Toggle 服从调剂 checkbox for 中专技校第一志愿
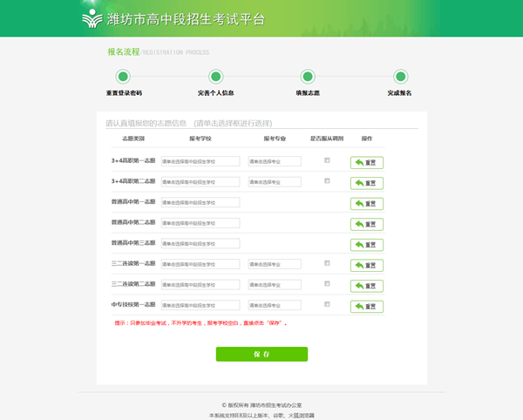Screen dimensions: 523x420 [327, 304]
